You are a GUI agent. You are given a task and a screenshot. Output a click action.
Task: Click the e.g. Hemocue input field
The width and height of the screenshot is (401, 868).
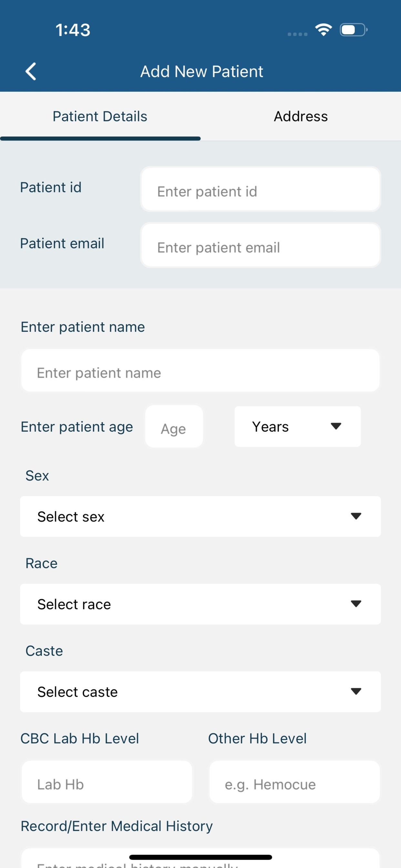click(294, 782)
